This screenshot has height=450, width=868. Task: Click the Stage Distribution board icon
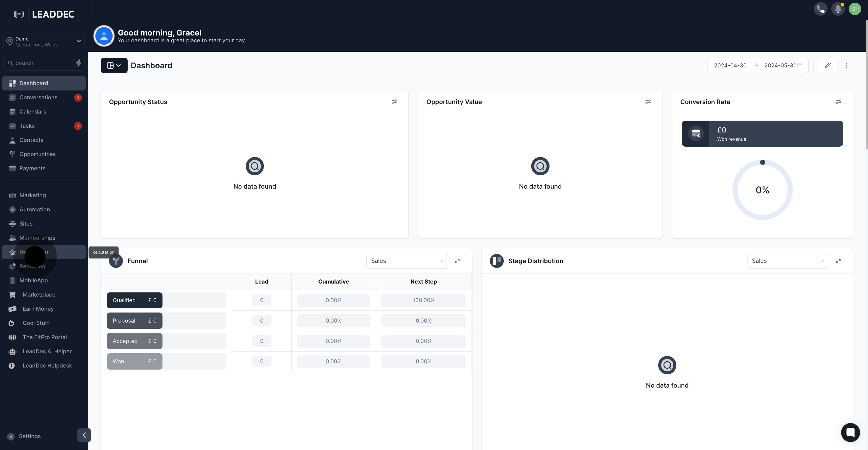tap(497, 261)
